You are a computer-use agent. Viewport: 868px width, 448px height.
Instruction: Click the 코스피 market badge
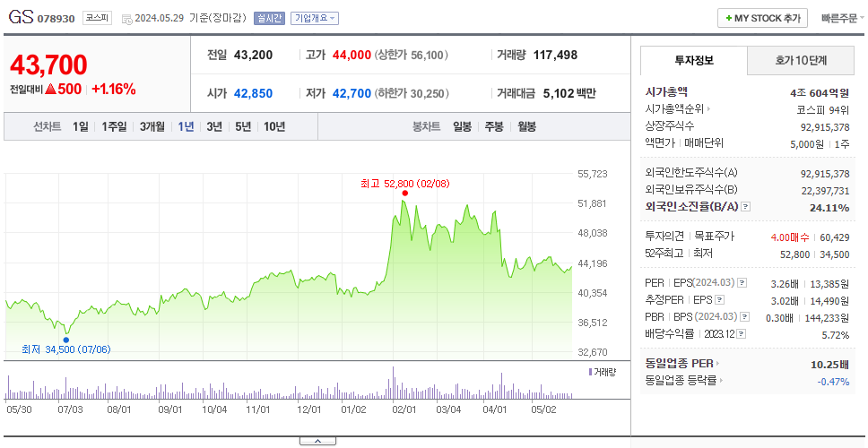[x=98, y=18]
